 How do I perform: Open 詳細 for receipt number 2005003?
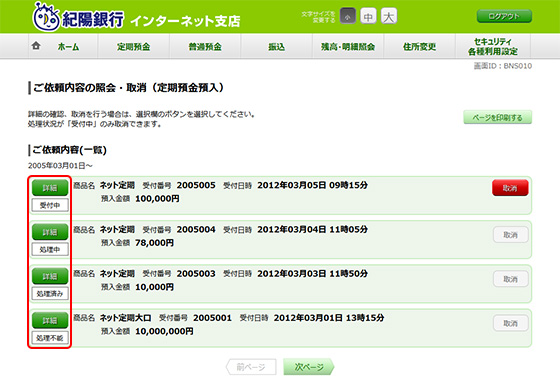coord(50,276)
